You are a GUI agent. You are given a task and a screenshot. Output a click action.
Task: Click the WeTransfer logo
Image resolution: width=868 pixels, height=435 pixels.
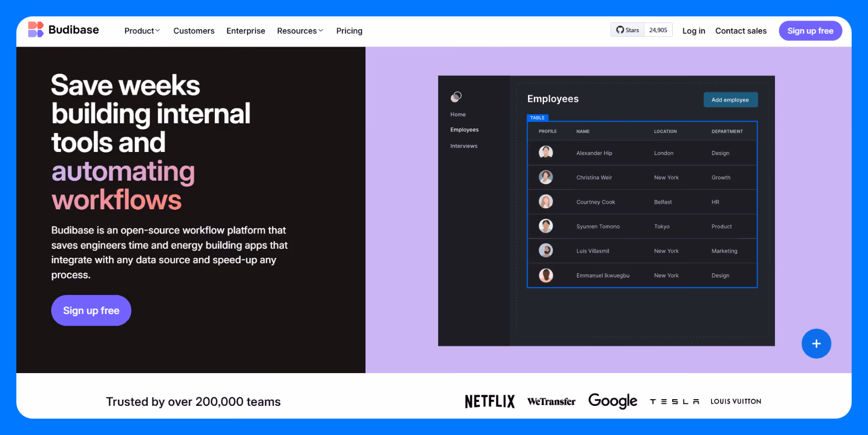[x=552, y=402]
